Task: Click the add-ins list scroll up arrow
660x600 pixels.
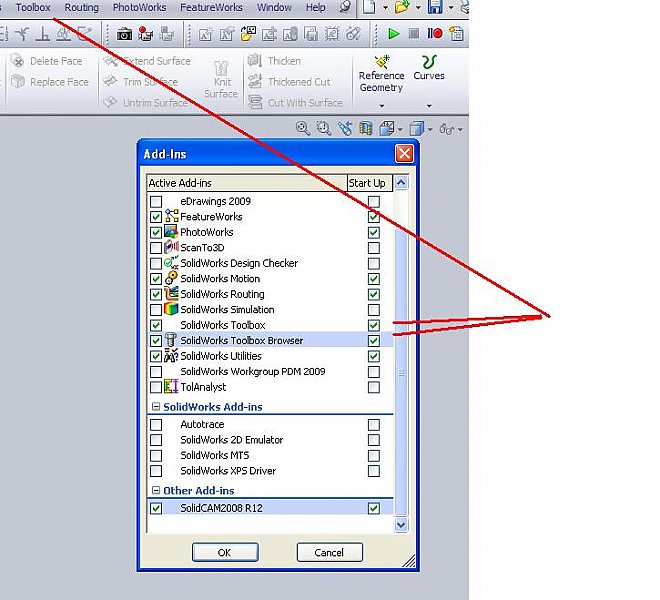Action: click(401, 183)
